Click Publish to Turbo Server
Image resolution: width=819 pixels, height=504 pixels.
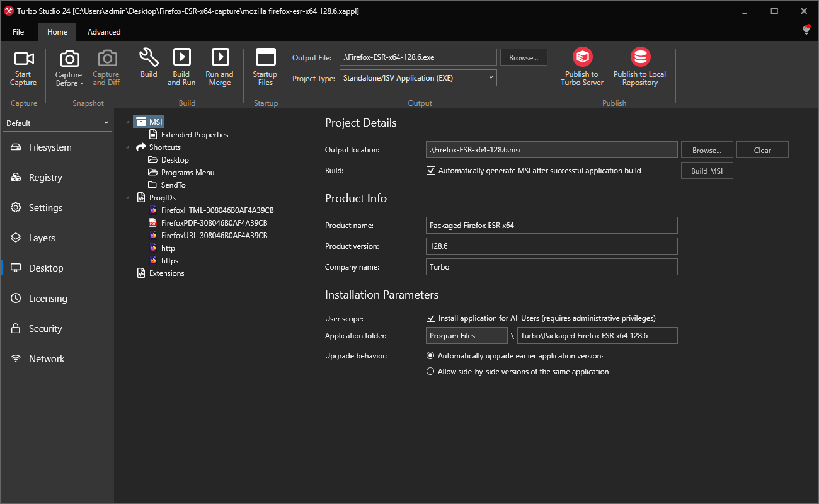(x=581, y=66)
